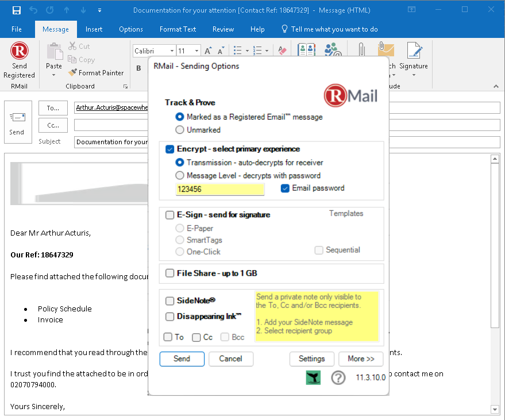This screenshot has width=505, height=420.
Task: Enable Disappearing Ink checkbox
Action: [x=169, y=317]
